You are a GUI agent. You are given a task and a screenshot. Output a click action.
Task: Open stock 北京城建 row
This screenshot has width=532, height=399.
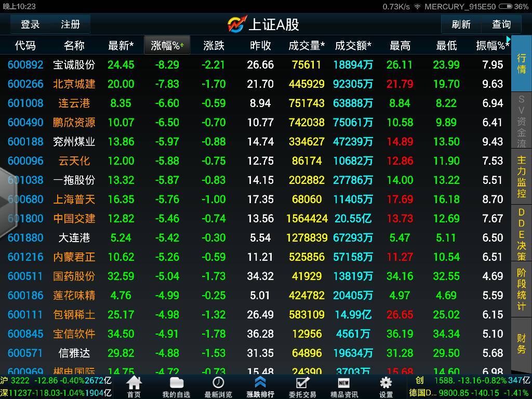click(256, 84)
